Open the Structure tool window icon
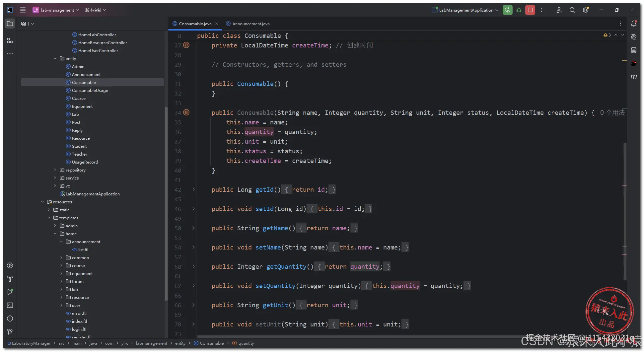The height and width of the screenshot is (352, 644). click(x=10, y=40)
